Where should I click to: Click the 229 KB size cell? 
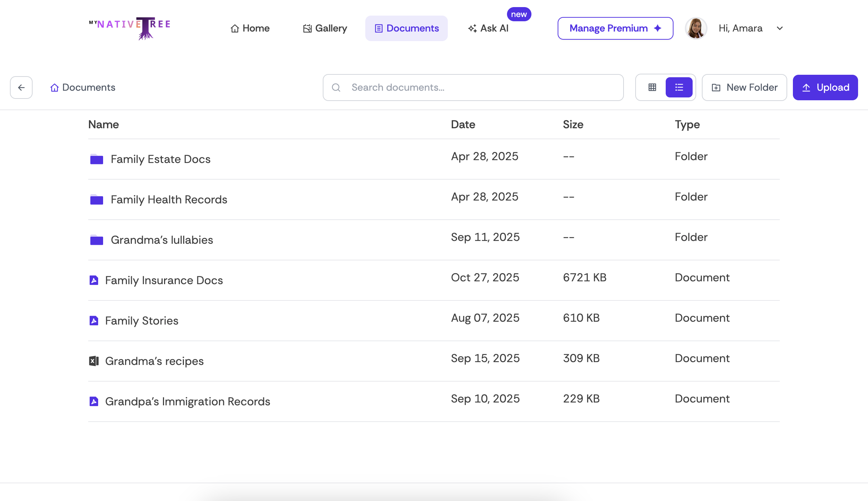tap(581, 399)
